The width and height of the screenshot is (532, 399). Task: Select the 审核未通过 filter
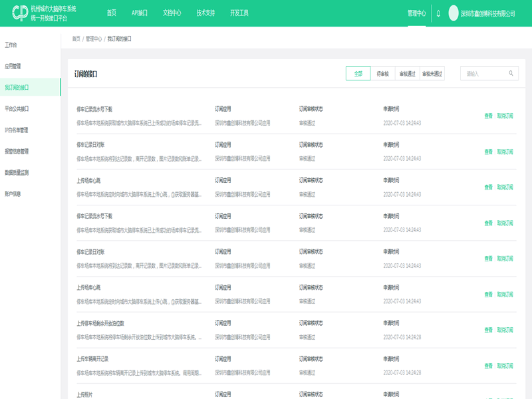[432, 74]
